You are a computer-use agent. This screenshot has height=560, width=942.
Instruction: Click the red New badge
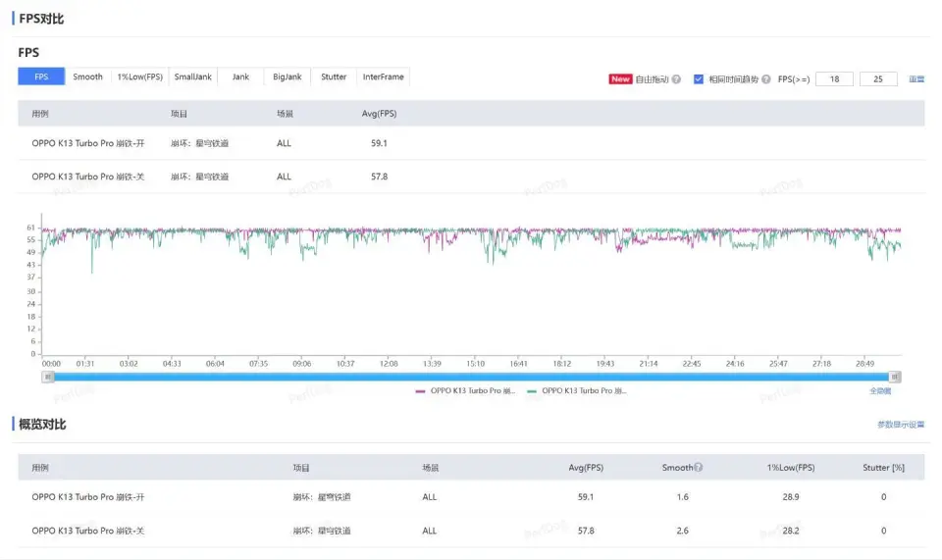620,79
